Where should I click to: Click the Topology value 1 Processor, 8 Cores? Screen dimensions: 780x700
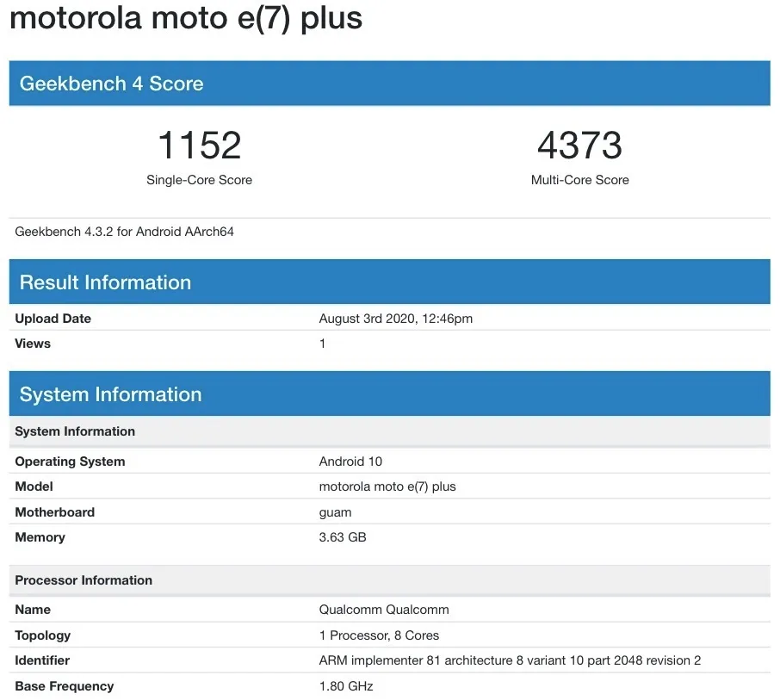click(379, 635)
